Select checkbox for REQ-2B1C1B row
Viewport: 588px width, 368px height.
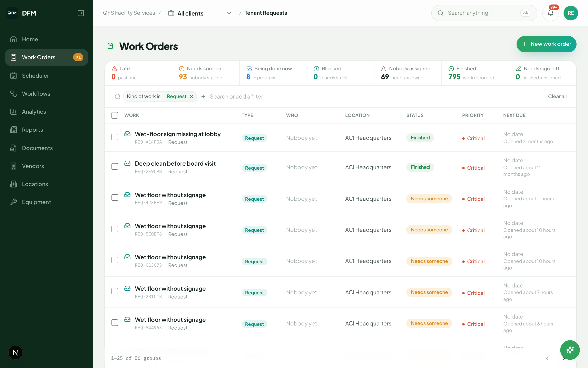(x=115, y=291)
